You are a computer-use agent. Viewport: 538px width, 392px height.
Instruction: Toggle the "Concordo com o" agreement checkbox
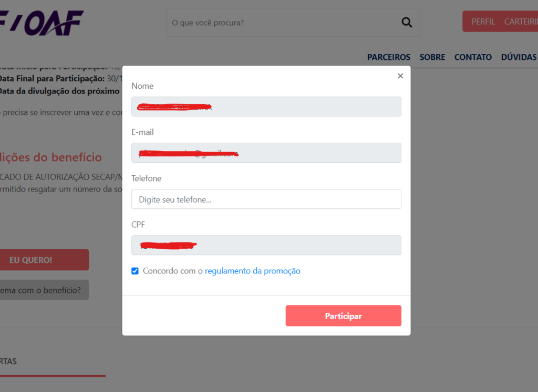click(135, 271)
